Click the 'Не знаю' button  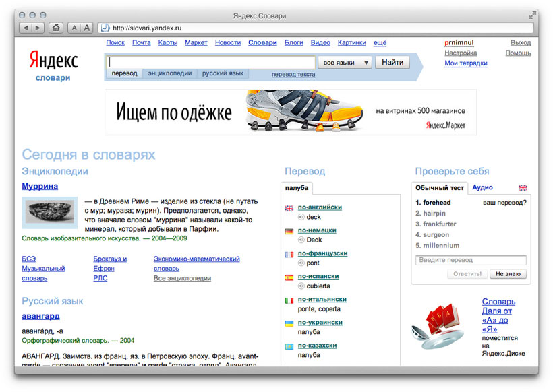(x=508, y=273)
